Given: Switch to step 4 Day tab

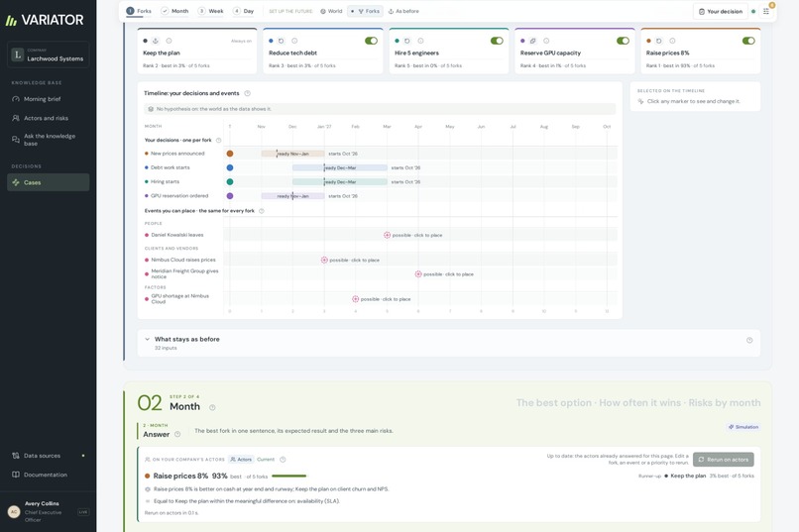Looking at the screenshot, I should coord(243,11).
